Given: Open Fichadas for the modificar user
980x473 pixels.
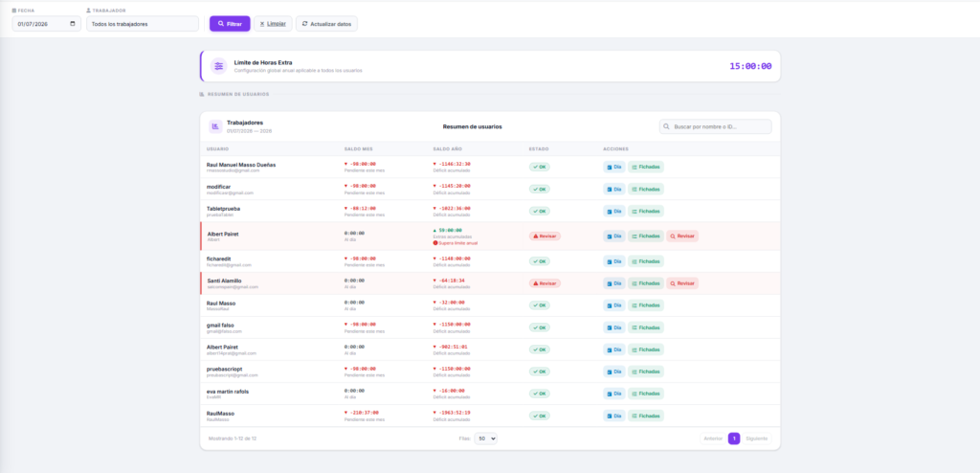Looking at the screenshot, I should coord(646,189).
